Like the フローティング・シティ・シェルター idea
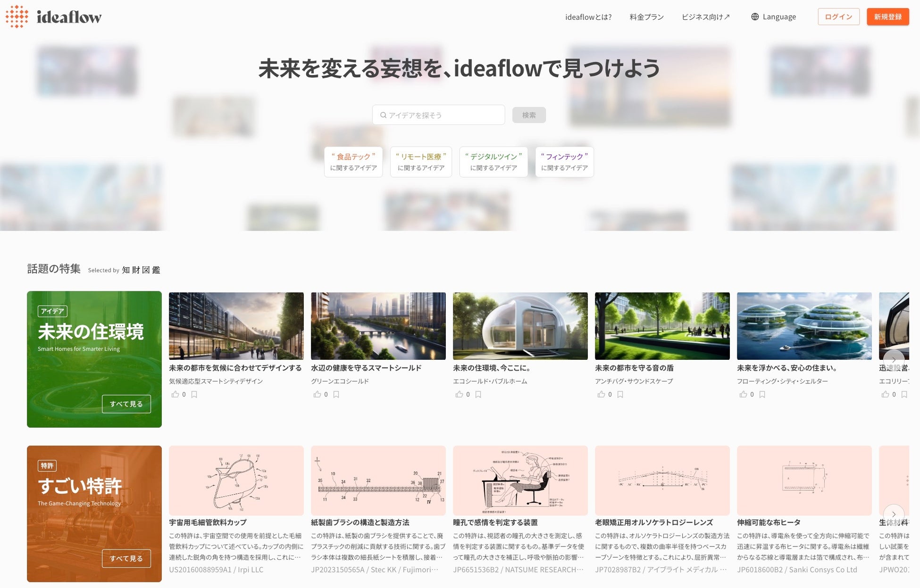The height and width of the screenshot is (588, 920). click(743, 394)
